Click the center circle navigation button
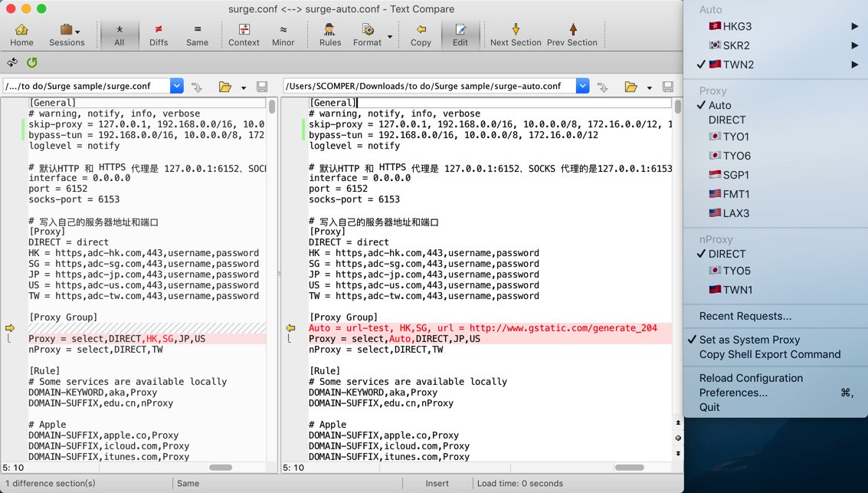Image resolution: width=868 pixels, height=493 pixels. [677, 438]
